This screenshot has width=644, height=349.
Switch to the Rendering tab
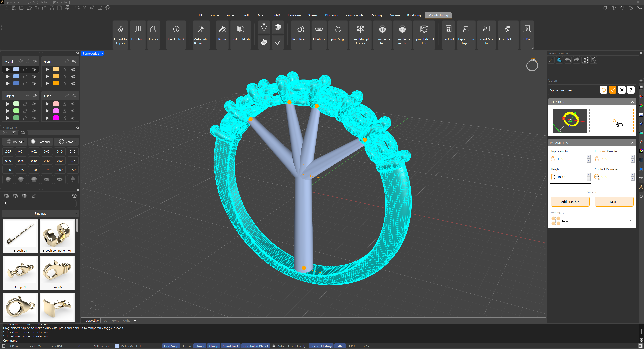click(x=414, y=15)
